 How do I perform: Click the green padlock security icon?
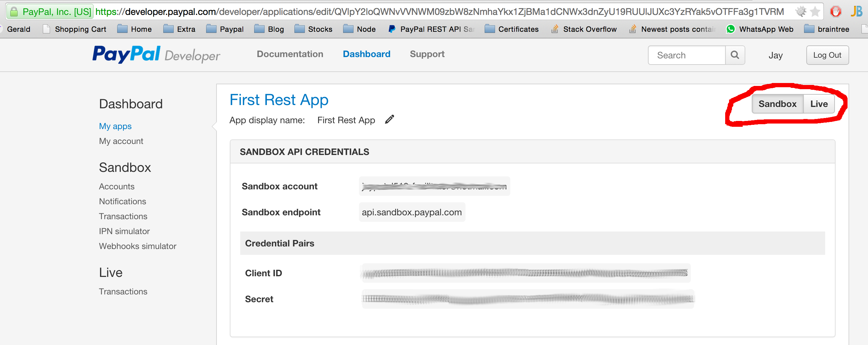pyautogui.click(x=14, y=12)
